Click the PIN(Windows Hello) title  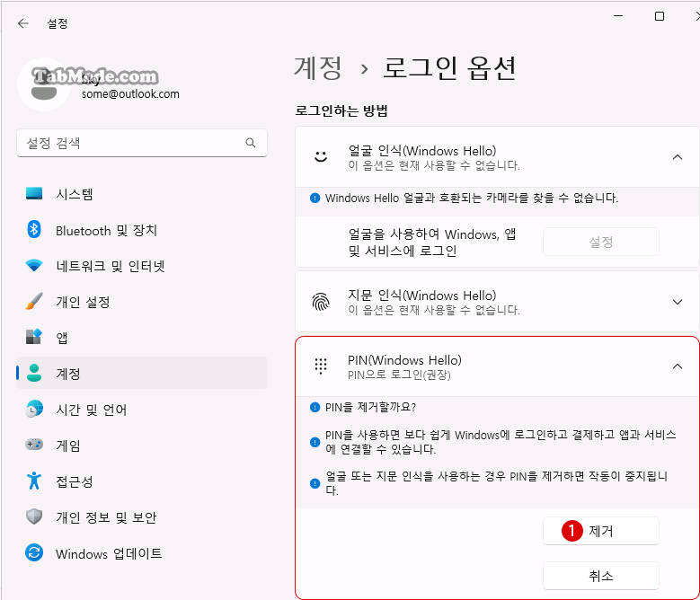pos(404,359)
